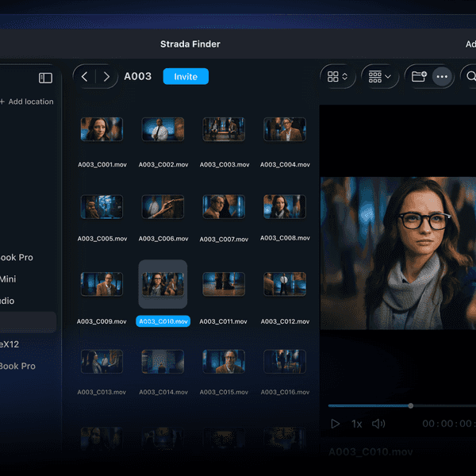Select the A003_C005.mov thumbnail
The height and width of the screenshot is (476, 476).
click(x=102, y=207)
